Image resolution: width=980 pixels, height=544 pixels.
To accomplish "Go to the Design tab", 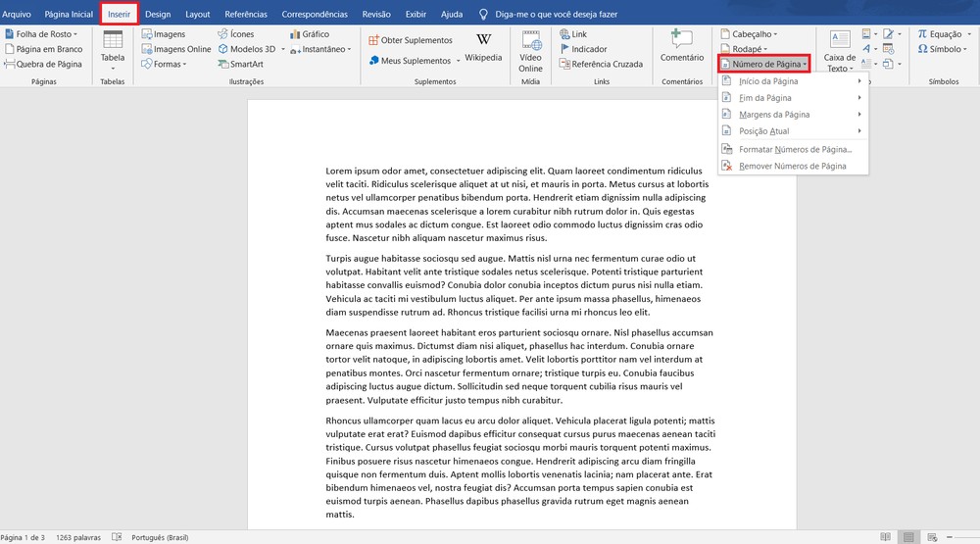I will click(158, 14).
